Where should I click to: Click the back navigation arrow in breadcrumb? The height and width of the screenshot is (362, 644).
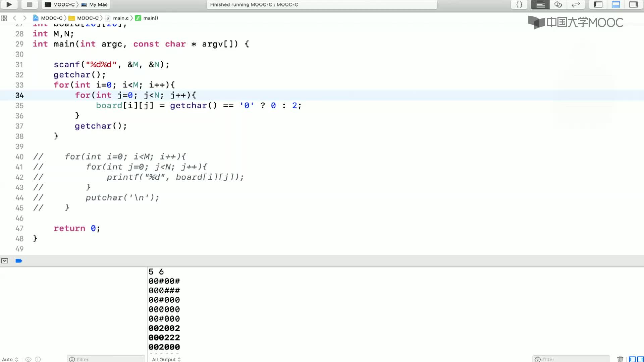pyautogui.click(x=15, y=18)
